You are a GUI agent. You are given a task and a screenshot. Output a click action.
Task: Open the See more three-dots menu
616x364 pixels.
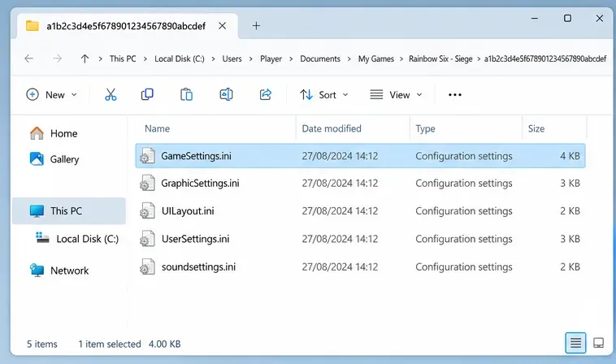click(x=455, y=94)
